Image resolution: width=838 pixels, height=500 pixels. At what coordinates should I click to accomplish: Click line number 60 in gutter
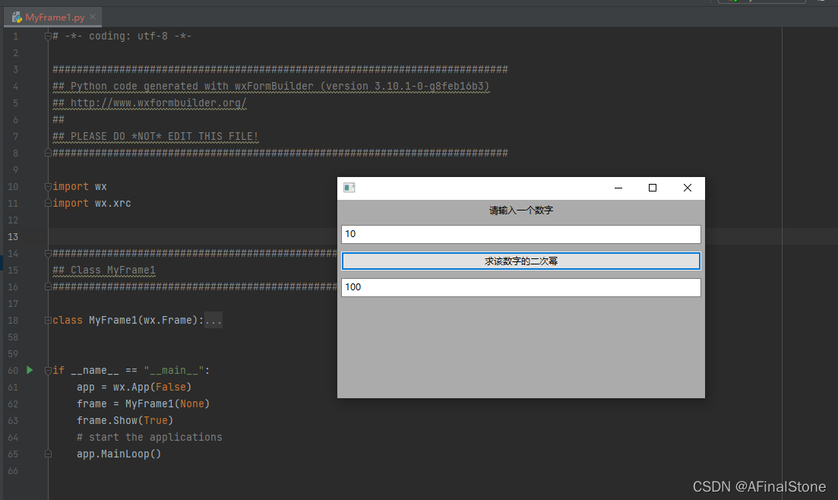tap(13, 370)
